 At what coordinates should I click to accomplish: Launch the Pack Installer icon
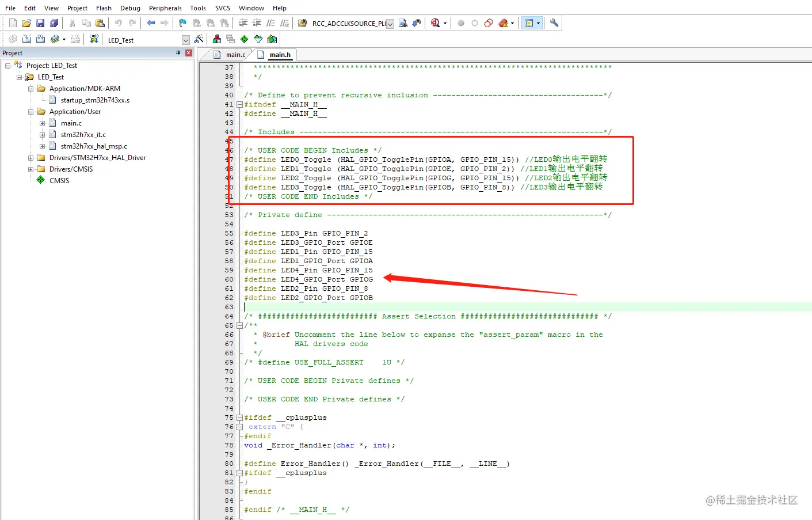272,39
